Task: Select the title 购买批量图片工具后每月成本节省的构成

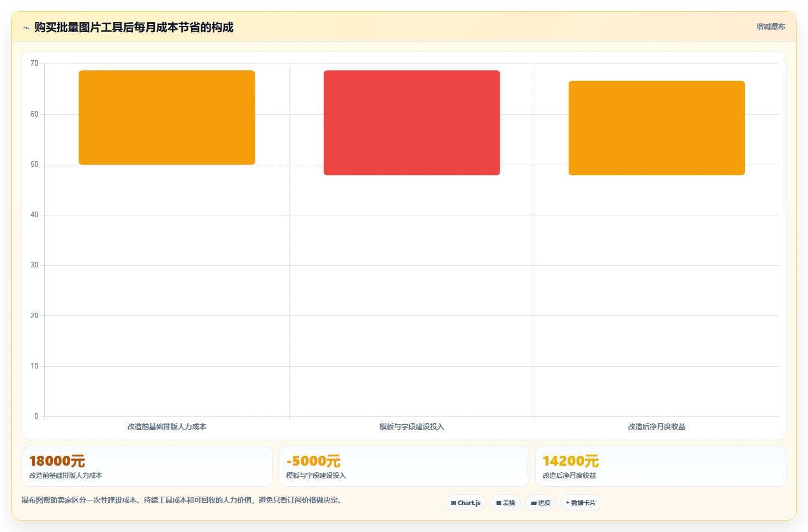Action: pyautogui.click(x=134, y=27)
